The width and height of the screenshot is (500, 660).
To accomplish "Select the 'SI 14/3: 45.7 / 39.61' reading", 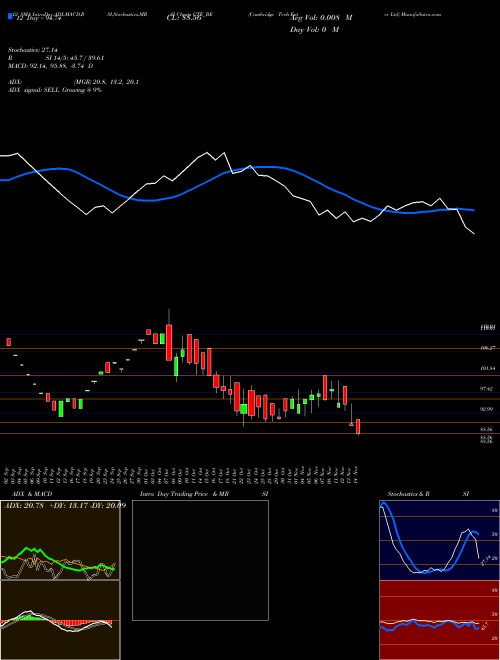I will [75, 58].
